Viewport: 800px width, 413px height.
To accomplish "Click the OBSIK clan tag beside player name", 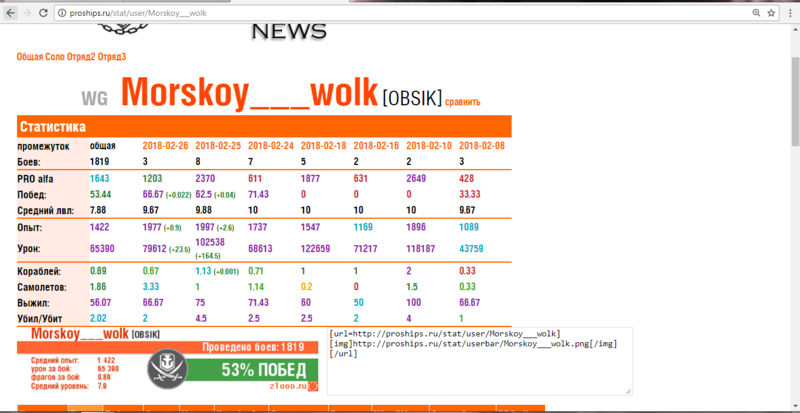I will pyautogui.click(x=411, y=100).
